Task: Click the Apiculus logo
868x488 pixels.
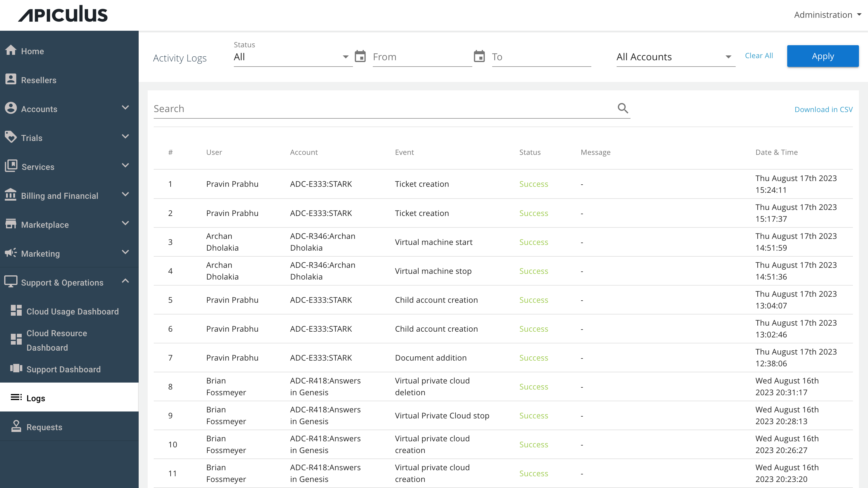Action: pos(63,14)
